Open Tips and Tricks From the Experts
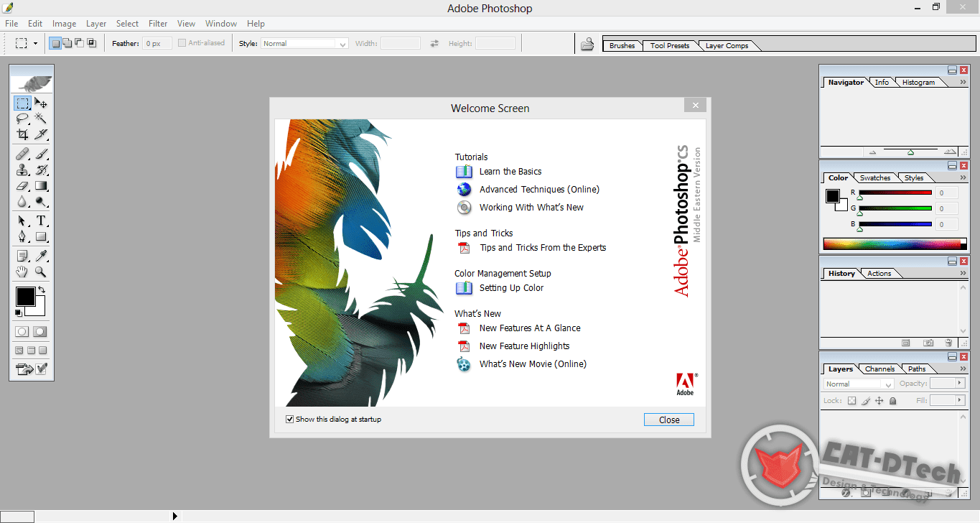Screen dimensions: 980x523 [x=543, y=248]
